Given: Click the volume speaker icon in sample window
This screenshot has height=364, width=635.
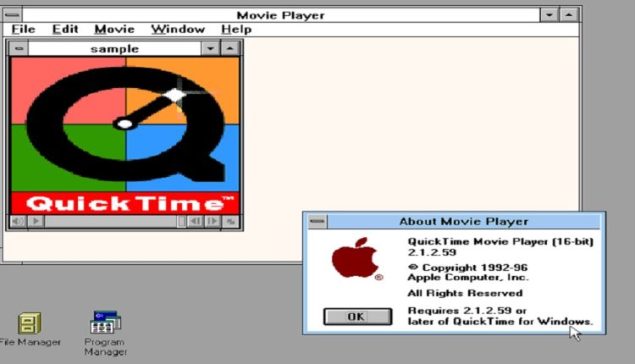Looking at the screenshot, I should pyautogui.click(x=19, y=222).
